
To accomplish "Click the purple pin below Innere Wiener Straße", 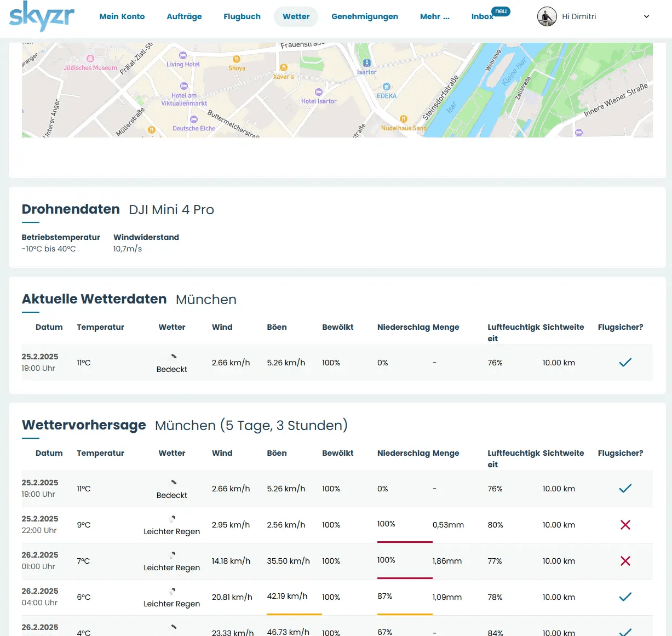I will click(x=579, y=133).
